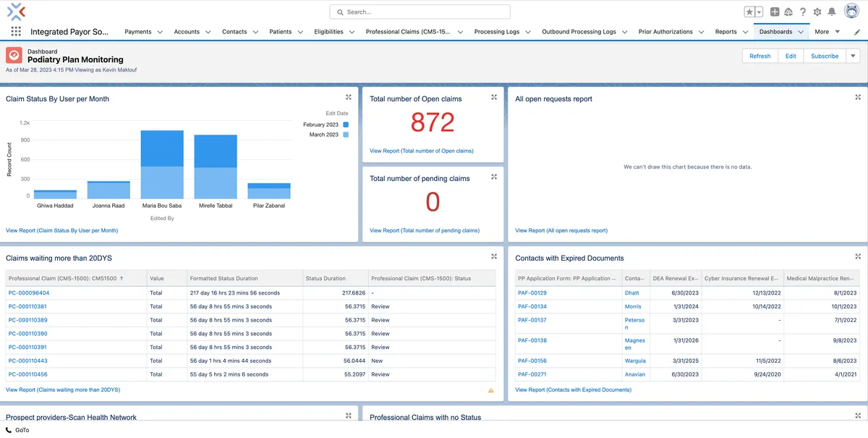Open the notifications bell
This screenshot has height=438, width=868.
832,12
